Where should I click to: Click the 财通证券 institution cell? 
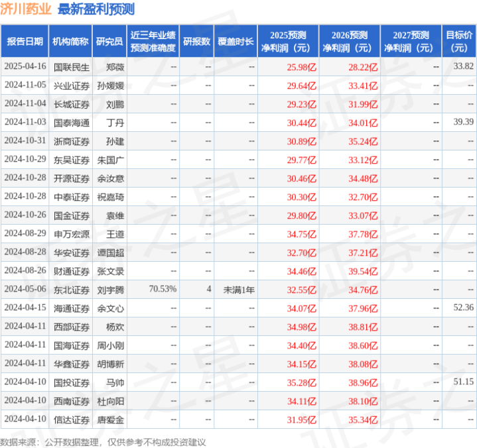72,272
